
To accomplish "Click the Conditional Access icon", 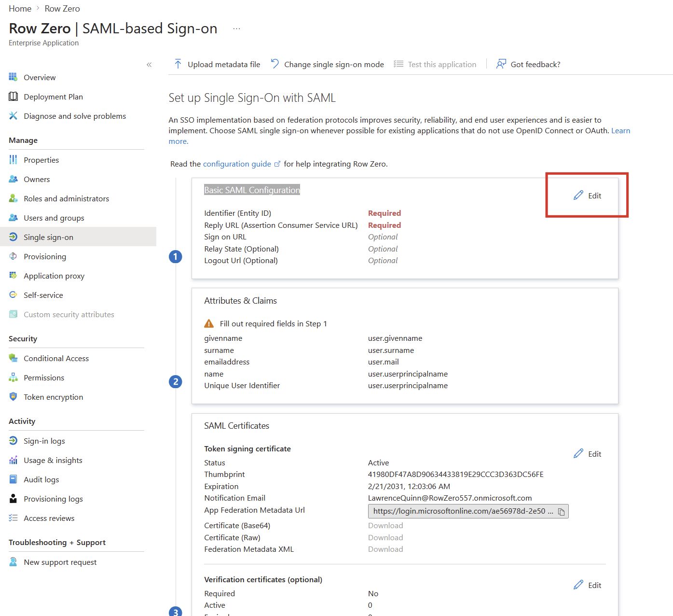I will (x=13, y=358).
